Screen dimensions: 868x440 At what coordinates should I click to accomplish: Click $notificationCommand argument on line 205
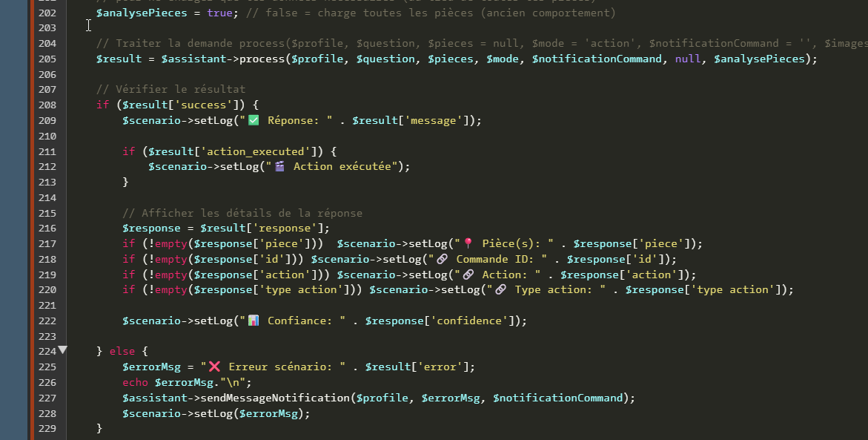coord(597,59)
